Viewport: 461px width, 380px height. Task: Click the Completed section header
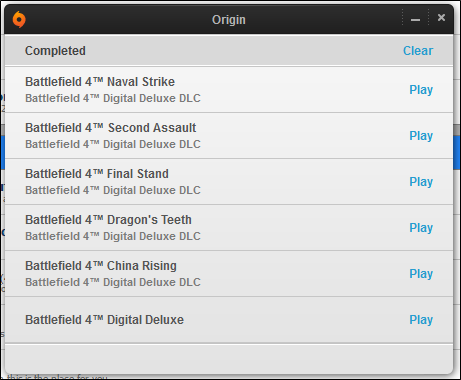tap(55, 51)
